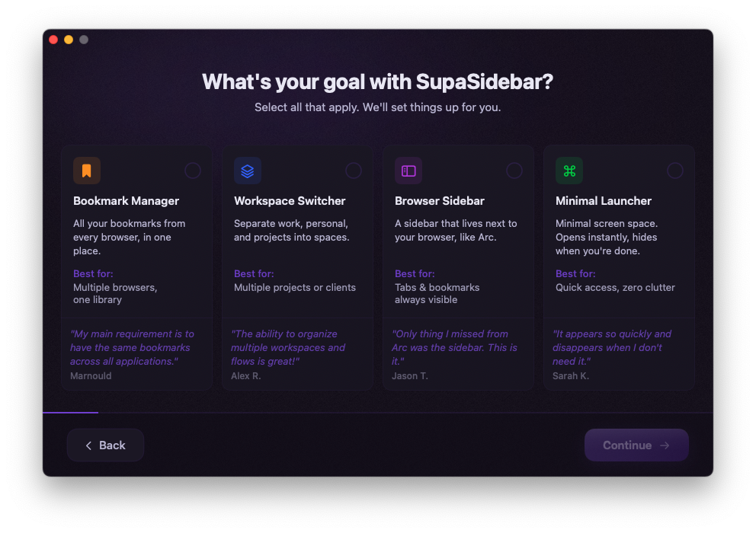The width and height of the screenshot is (756, 533).
Task: Click Marnould's testimonial quote
Action: point(133,347)
